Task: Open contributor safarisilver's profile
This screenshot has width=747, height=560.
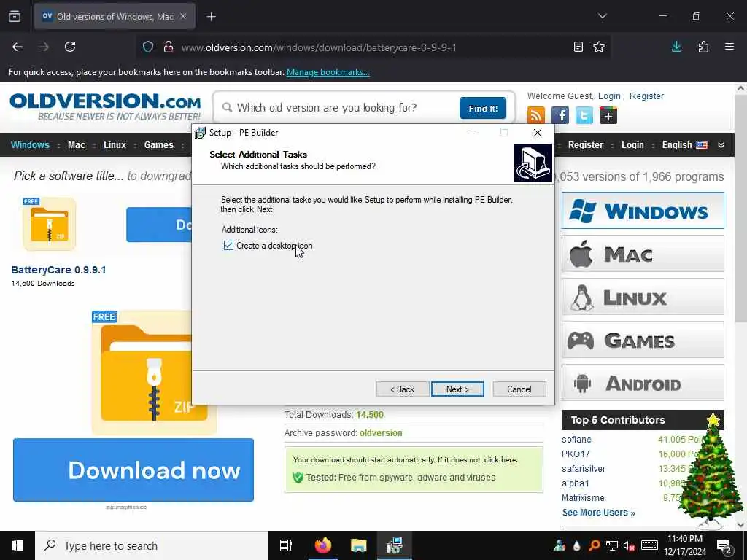Action: 584,469
